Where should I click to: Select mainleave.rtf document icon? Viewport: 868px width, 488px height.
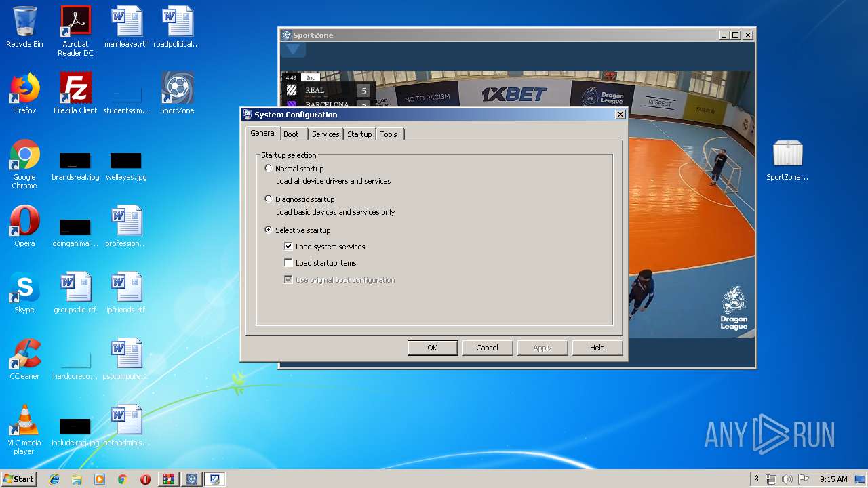click(126, 27)
